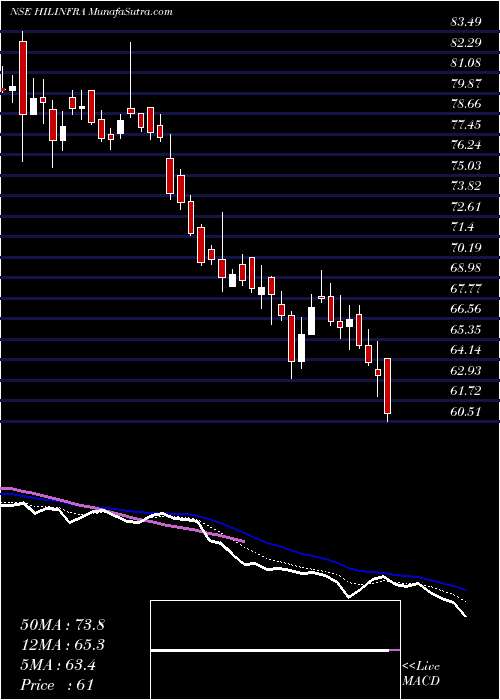Select the 71.4 price axis label
The image size is (500, 700).
[x=462, y=228]
